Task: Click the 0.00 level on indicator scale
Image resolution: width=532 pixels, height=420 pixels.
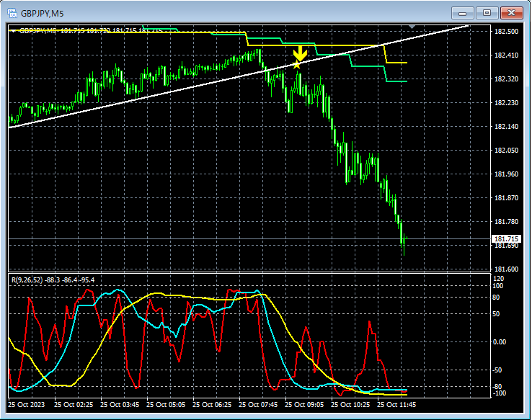Action: pyautogui.click(x=500, y=342)
